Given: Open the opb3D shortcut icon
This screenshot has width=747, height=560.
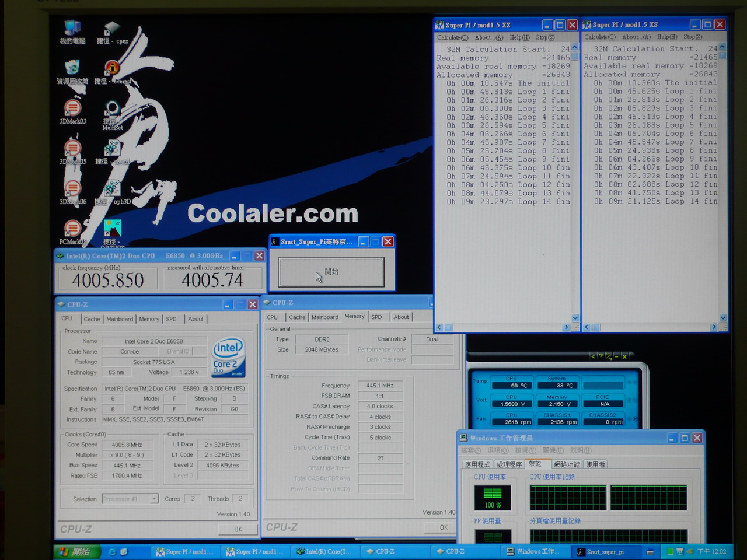Looking at the screenshot, I should coord(111,188).
